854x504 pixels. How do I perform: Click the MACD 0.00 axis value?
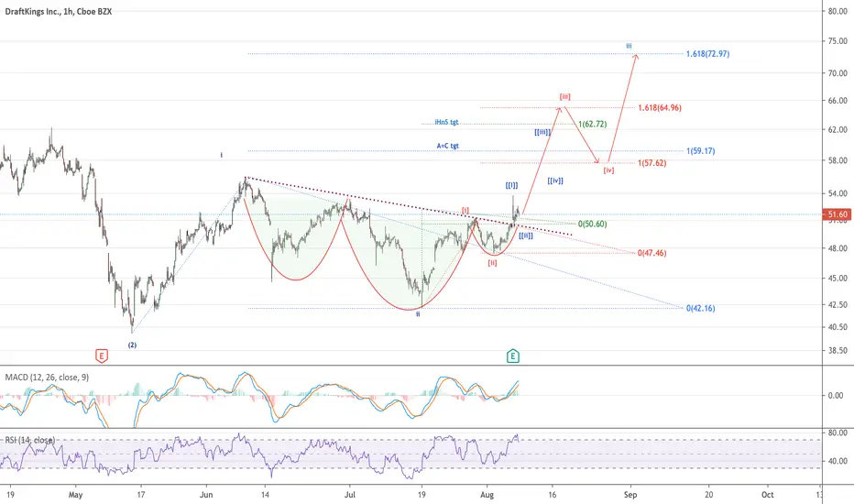tap(836, 396)
